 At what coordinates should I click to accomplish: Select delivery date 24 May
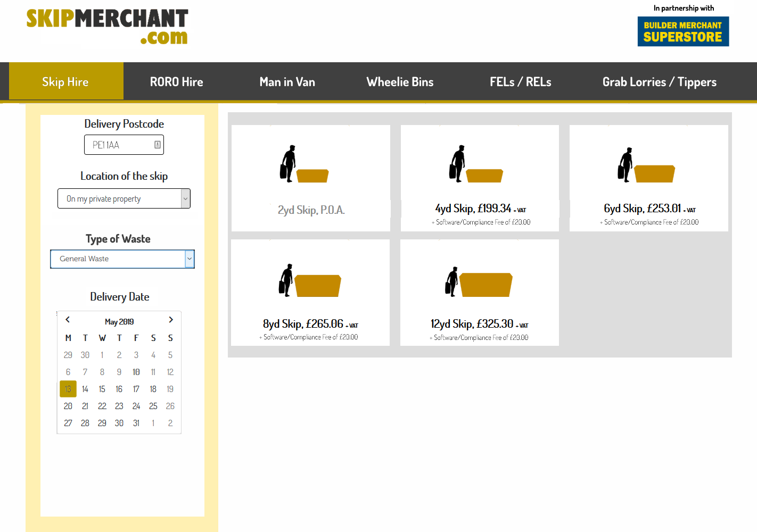pyautogui.click(x=136, y=406)
